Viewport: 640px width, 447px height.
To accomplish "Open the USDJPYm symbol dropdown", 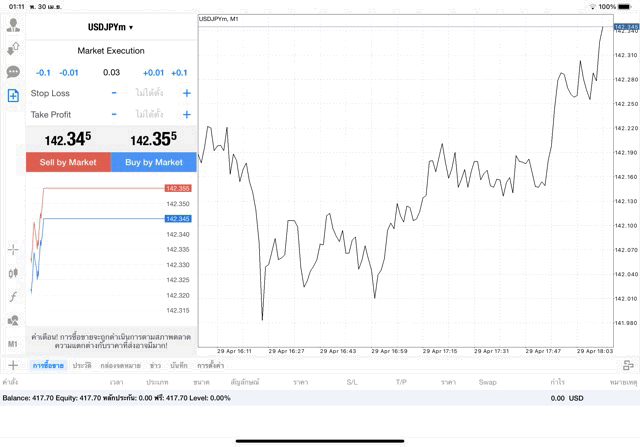I will click(x=110, y=27).
